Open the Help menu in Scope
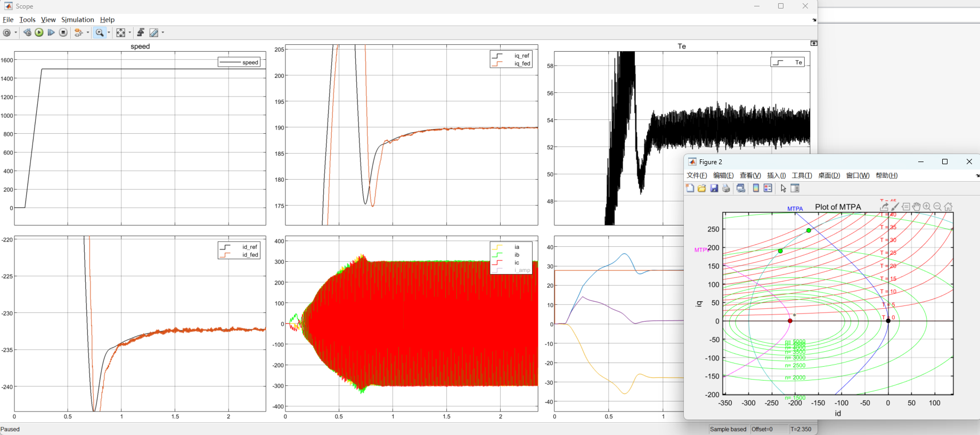980x435 pixels. pos(107,20)
